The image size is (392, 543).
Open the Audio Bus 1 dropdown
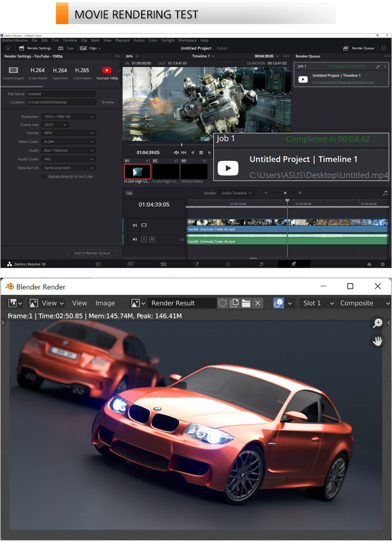(68, 150)
